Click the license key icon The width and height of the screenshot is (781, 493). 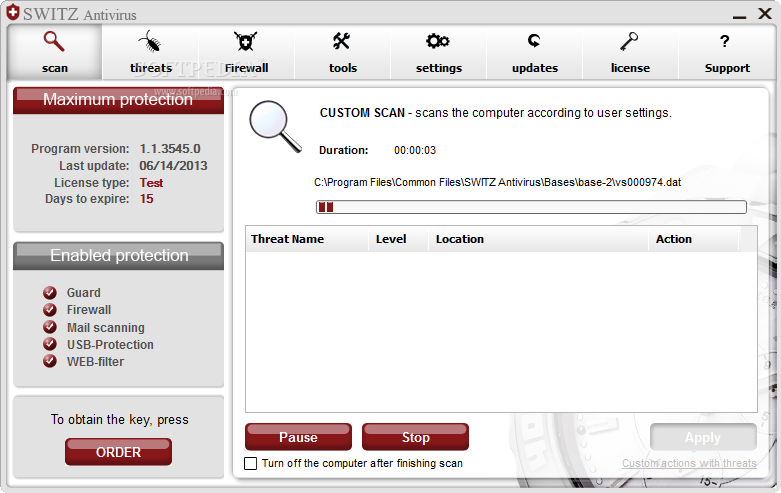point(629,41)
